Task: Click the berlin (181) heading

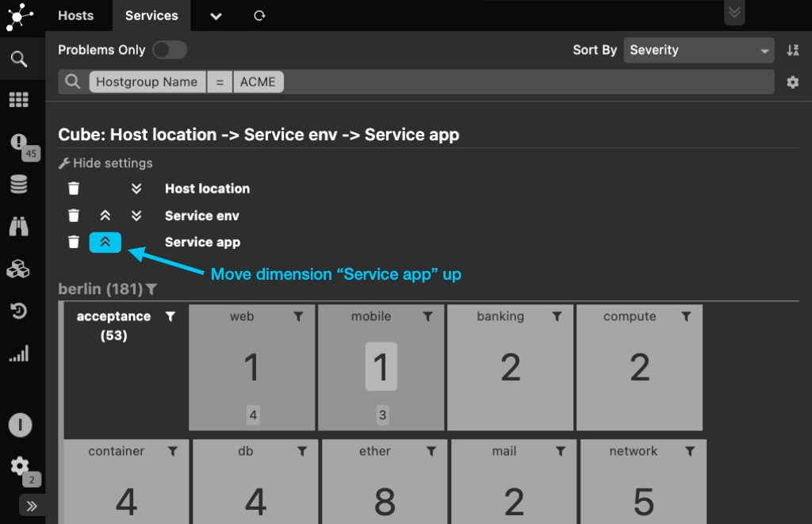Action: 101,289
